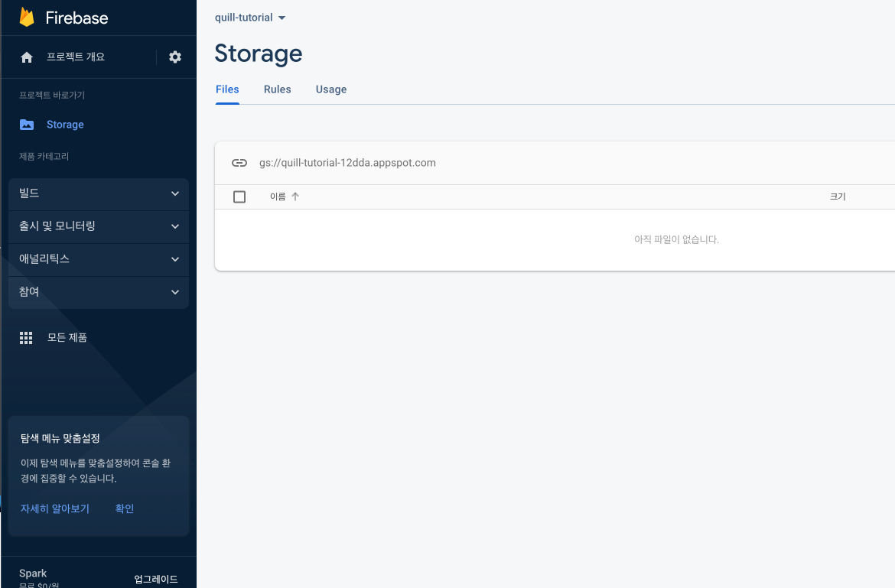The width and height of the screenshot is (895, 588).
Task: Expand the 출시 및 모니터링 category
Action: point(99,226)
